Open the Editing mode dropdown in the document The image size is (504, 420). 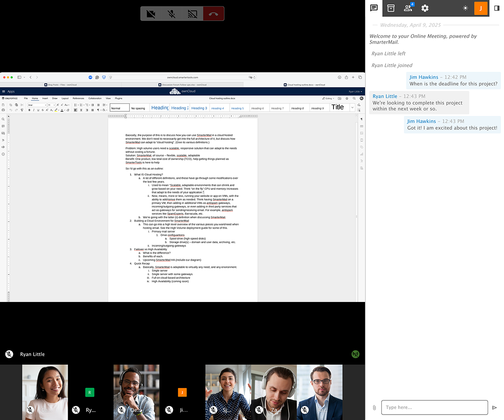pos(329,98)
